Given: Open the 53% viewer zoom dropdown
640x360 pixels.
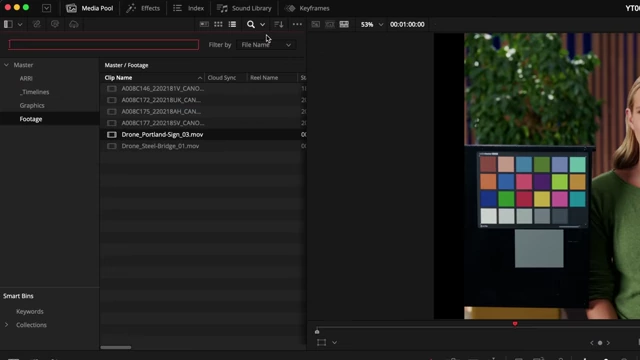Looking at the screenshot, I should (371, 24).
